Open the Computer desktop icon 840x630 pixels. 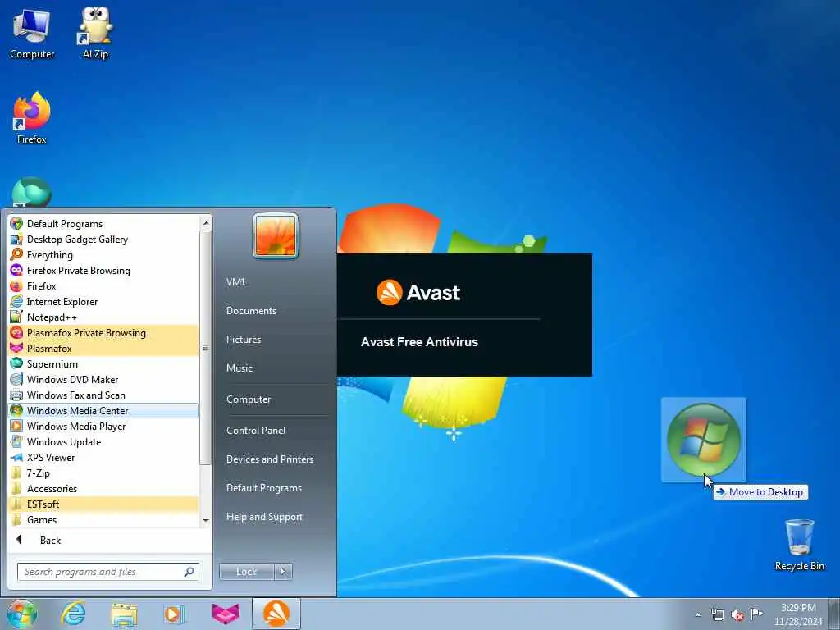point(32,33)
